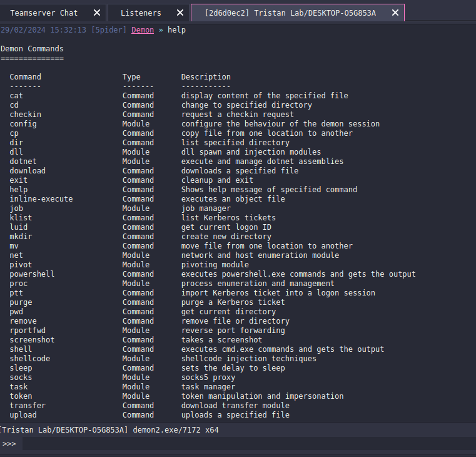476x457 pixels.
Task: Click the 'mkdir' command name
Action: (21, 237)
